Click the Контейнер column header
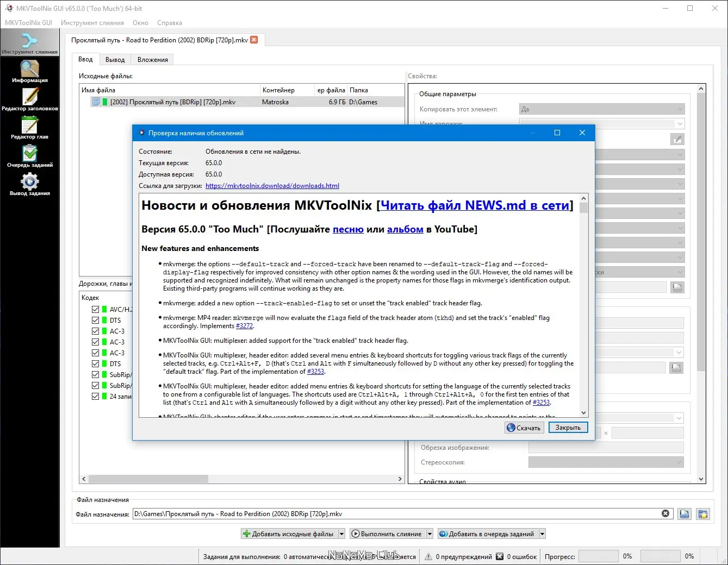The width and height of the screenshot is (728, 565). (288, 90)
